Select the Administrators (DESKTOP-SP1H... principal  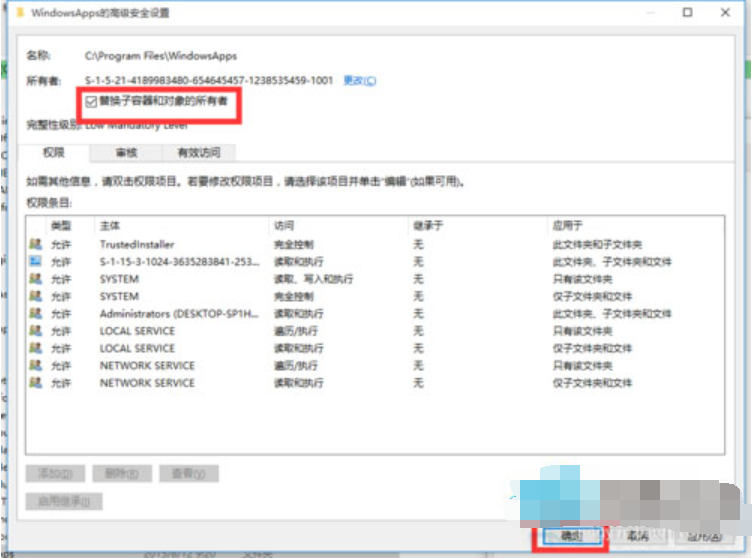(x=179, y=314)
